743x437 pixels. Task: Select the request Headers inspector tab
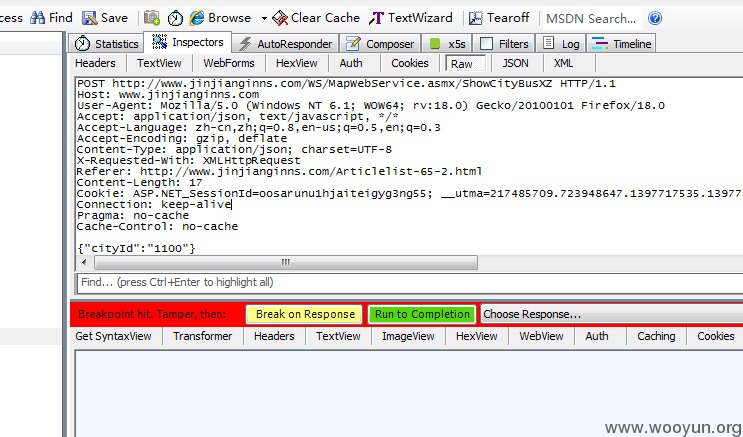95,63
